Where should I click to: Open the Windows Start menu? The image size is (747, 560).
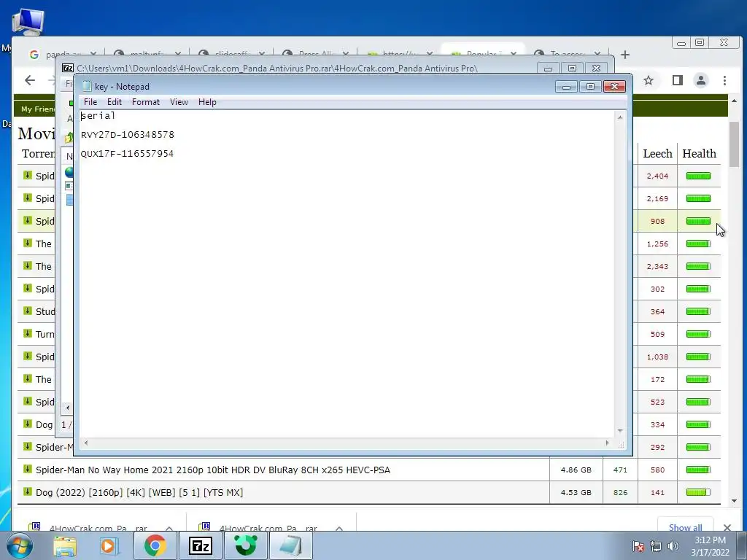pyautogui.click(x=18, y=545)
